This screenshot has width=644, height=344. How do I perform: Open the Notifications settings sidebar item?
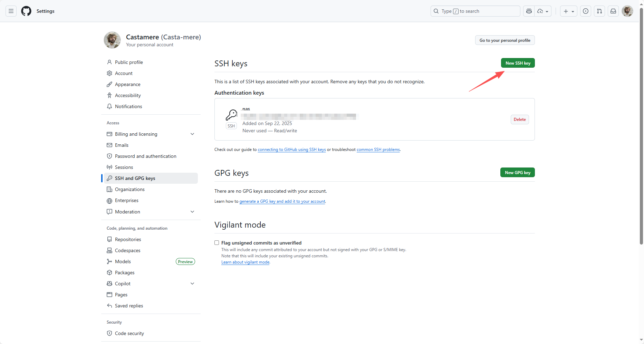click(x=128, y=106)
